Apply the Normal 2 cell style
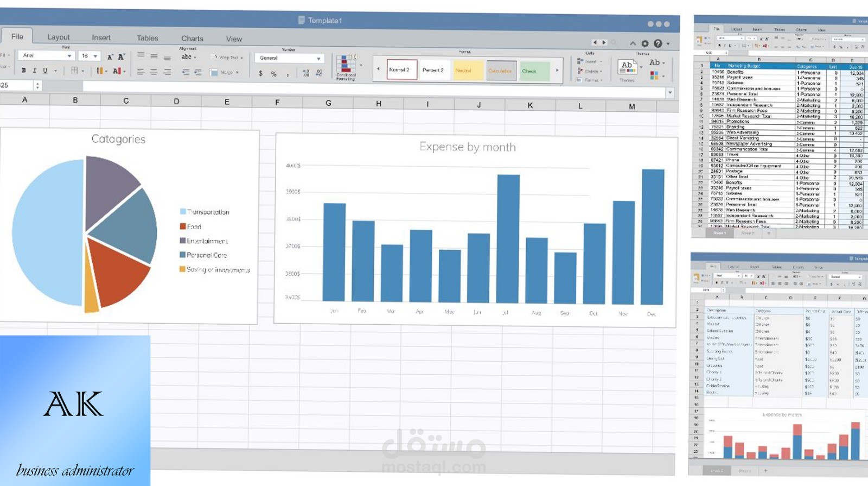 (401, 70)
